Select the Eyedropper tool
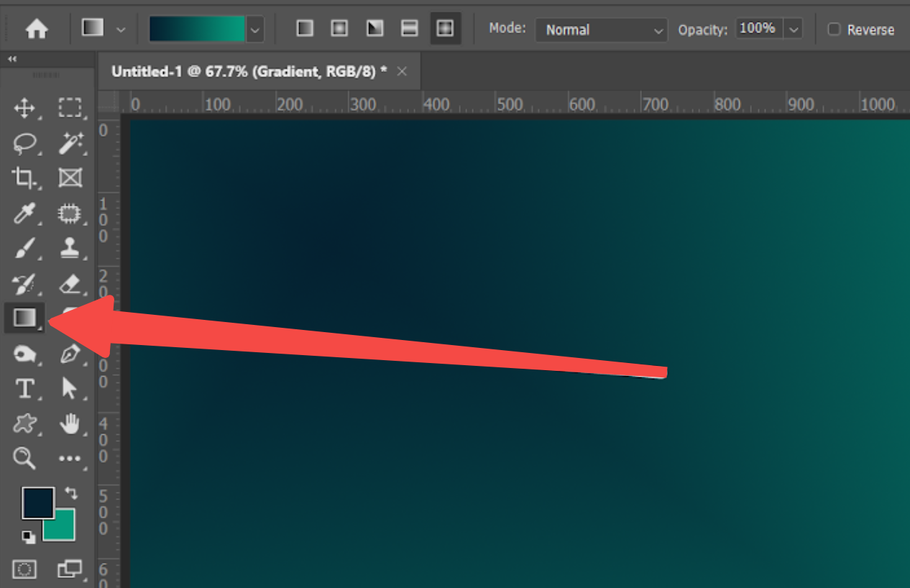Viewport: 910px width, 588px height. tap(24, 213)
